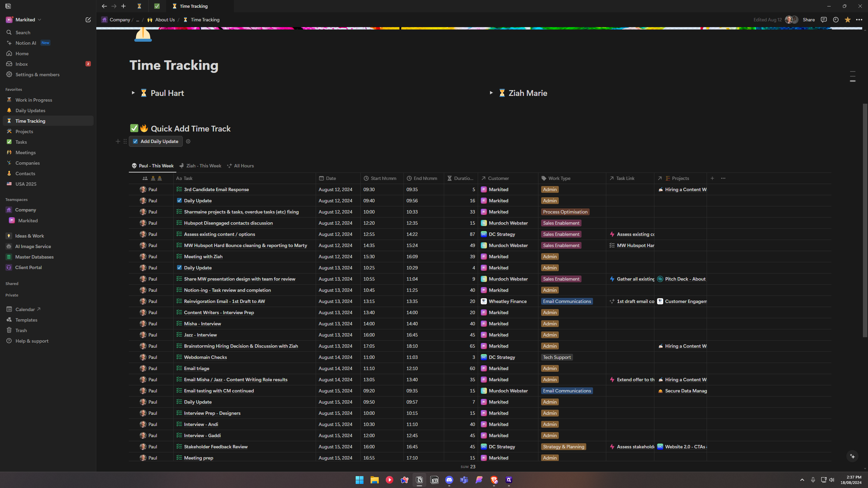Click the Share button
Screen dimensions: 868x488
809,20
